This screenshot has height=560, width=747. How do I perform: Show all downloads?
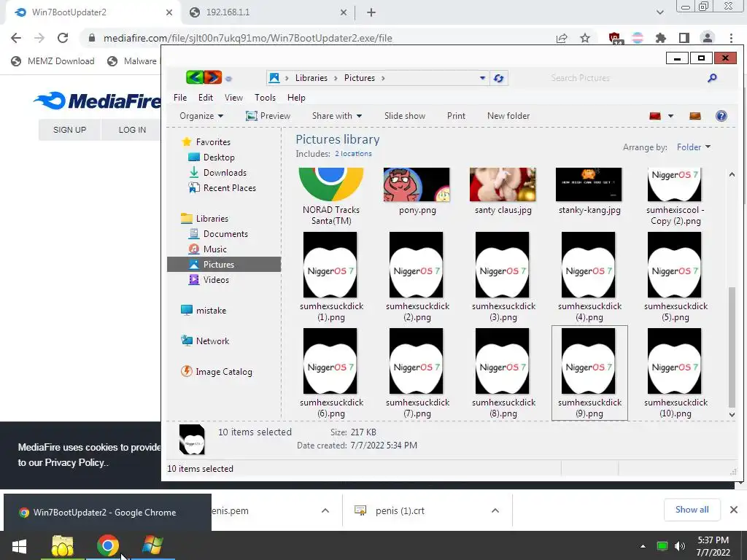pyautogui.click(x=692, y=510)
